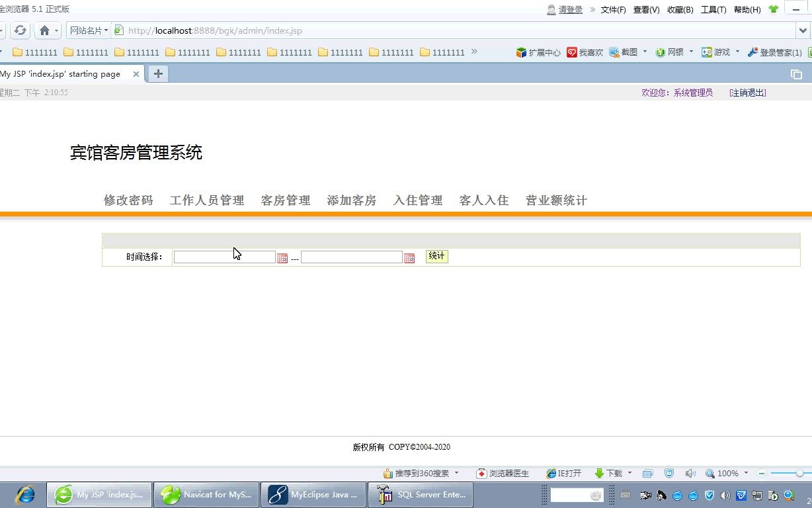Open the 网银 online banking tool
This screenshot has width=812, height=508.
(672, 52)
